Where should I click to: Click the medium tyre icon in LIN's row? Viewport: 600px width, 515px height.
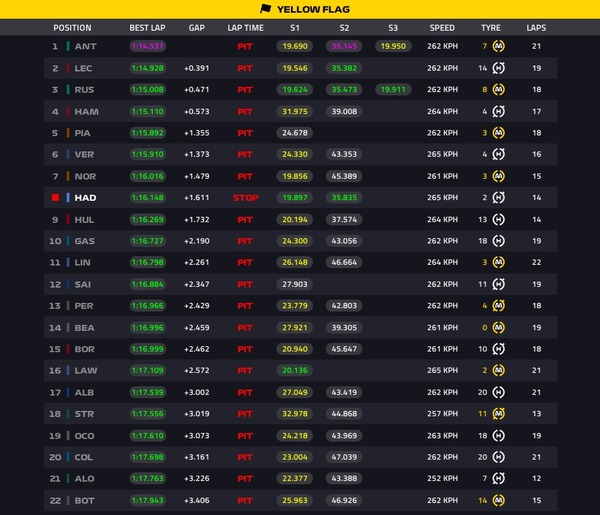pyautogui.click(x=498, y=262)
